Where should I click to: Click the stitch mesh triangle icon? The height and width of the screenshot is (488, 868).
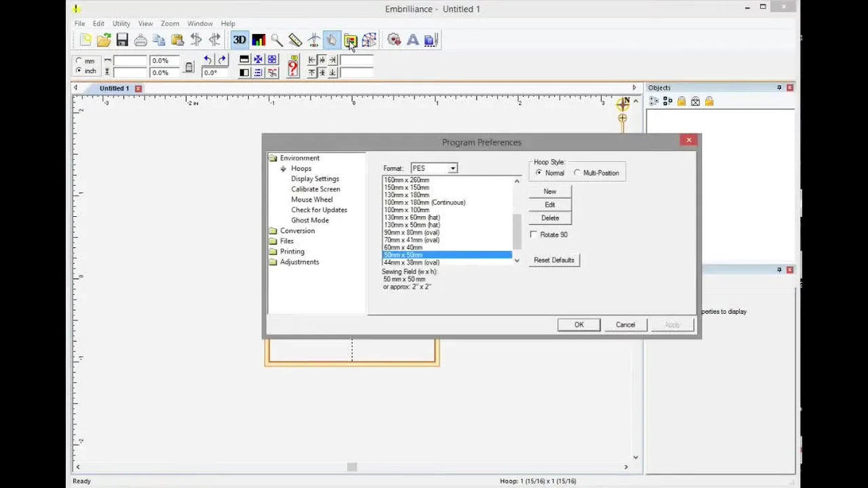(x=369, y=40)
